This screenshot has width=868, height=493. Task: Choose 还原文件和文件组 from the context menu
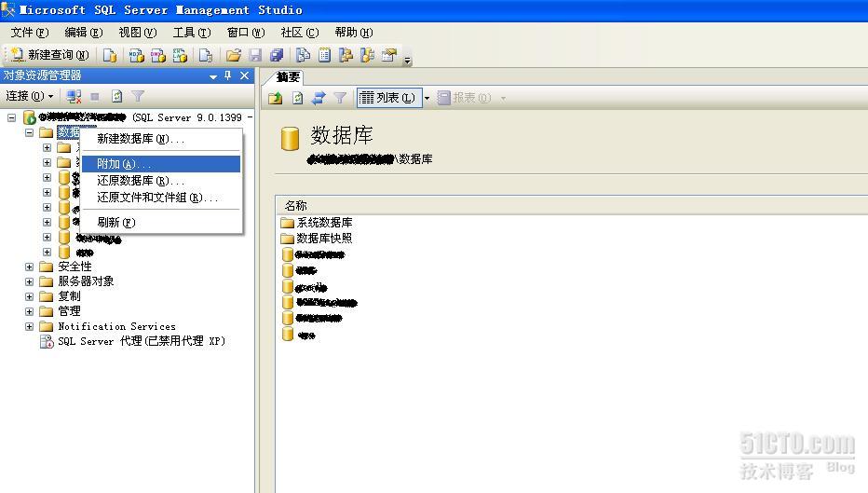161,198
